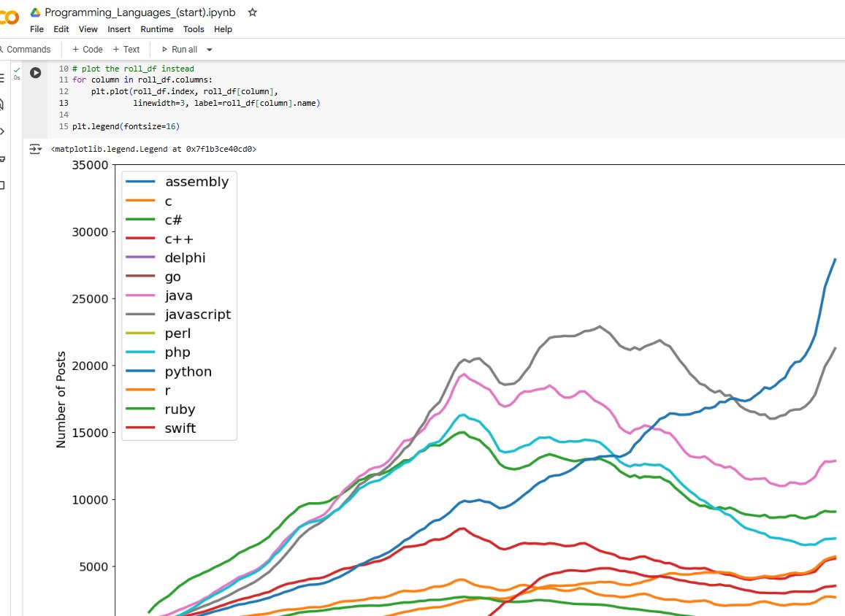Open the code snippets sidebar icon

click(2, 131)
